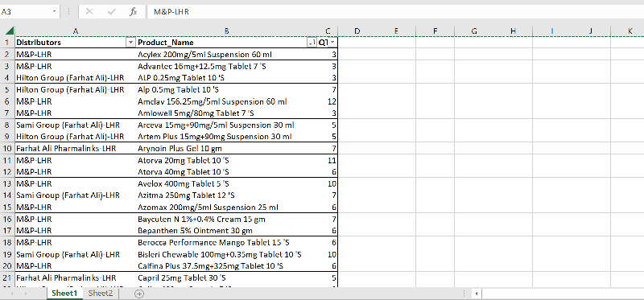
Task: Click the horizontal scrollbar left arrow
Action: tap(477, 294)
